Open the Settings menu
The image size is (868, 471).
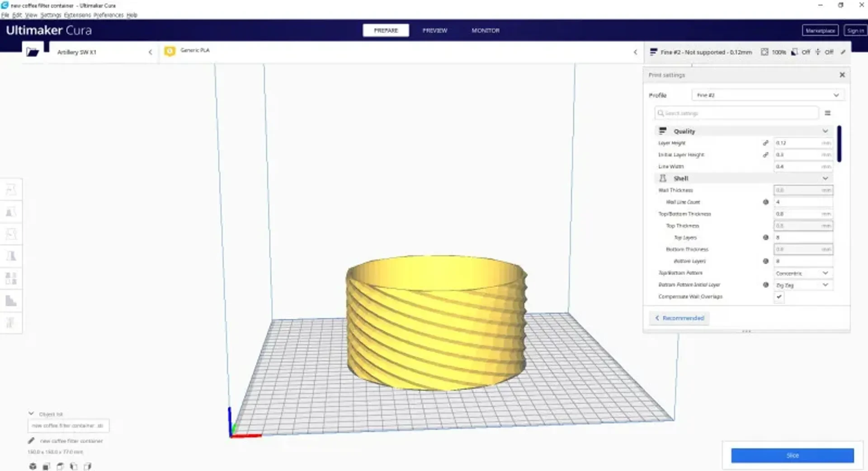point(51,15)
